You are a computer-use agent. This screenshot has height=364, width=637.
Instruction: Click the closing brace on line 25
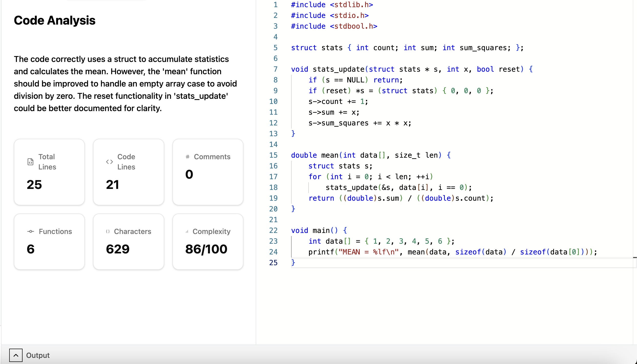pyautogui.click(x=293, y=263)
